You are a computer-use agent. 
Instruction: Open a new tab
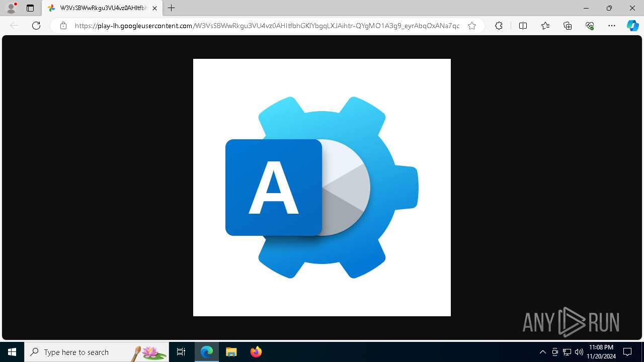172,8
